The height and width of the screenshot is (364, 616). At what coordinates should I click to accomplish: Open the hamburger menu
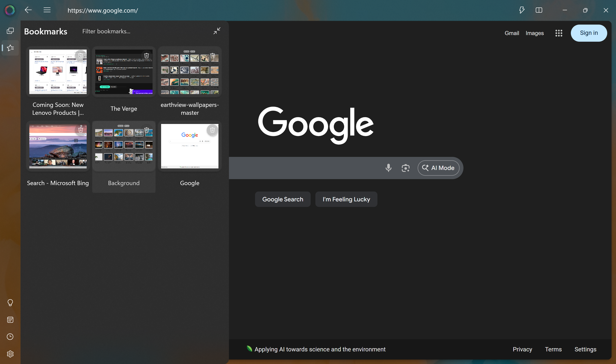tap(47, 10)
